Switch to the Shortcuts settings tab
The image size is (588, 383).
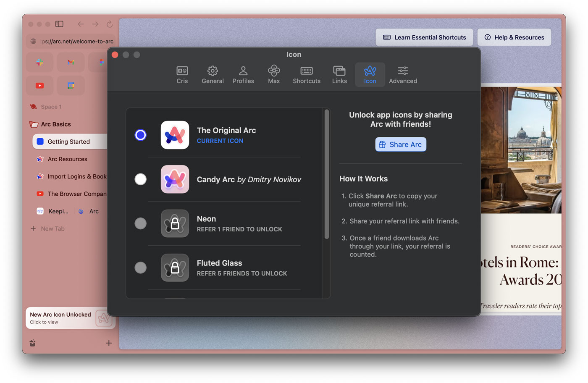click(x=307, y=75)
